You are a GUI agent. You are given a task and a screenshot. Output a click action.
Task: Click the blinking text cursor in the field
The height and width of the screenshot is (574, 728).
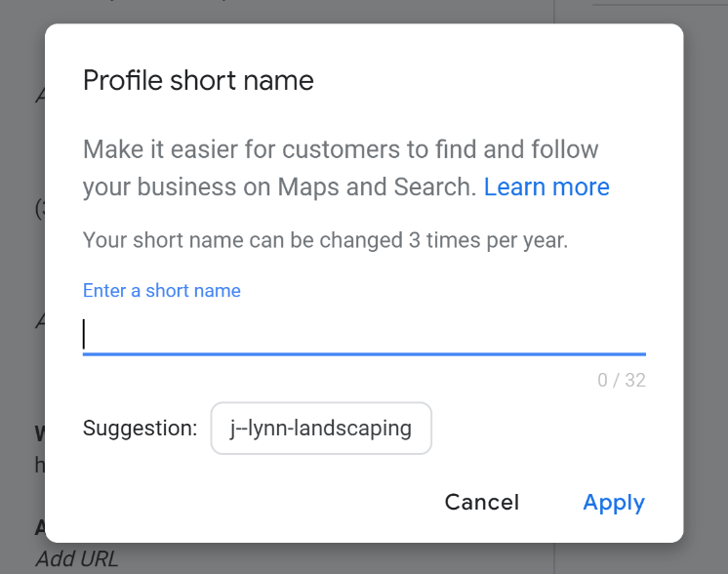[x=85, y=334]
